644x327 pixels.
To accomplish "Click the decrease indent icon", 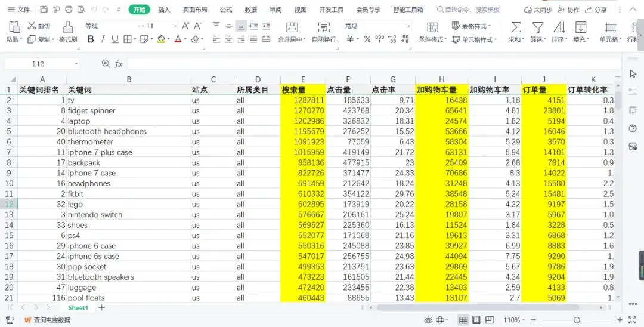I will coord(254,26).
